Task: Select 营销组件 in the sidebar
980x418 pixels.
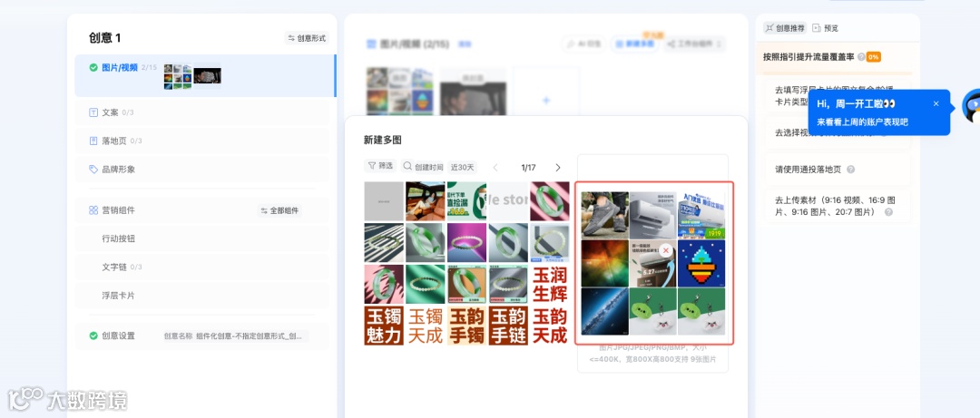Action: tap(118, 210)
